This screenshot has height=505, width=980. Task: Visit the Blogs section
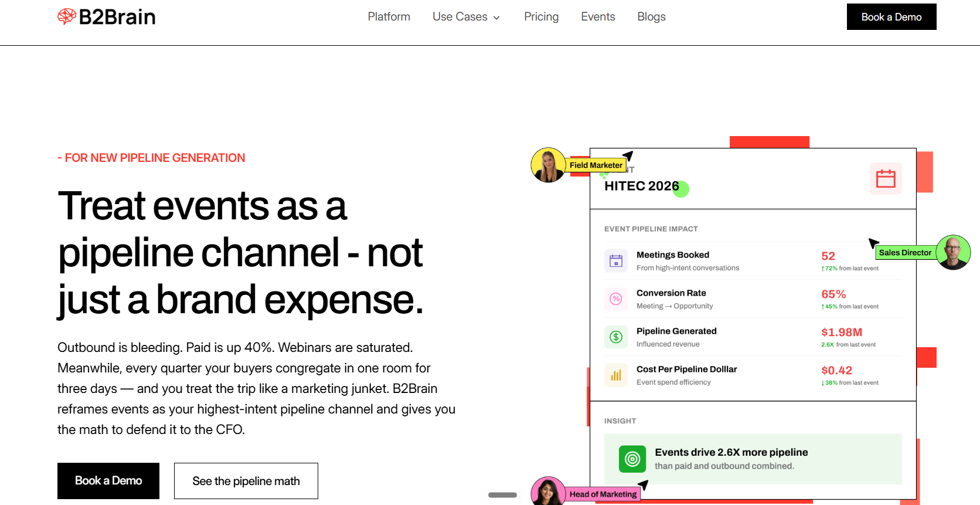(652, 17)
